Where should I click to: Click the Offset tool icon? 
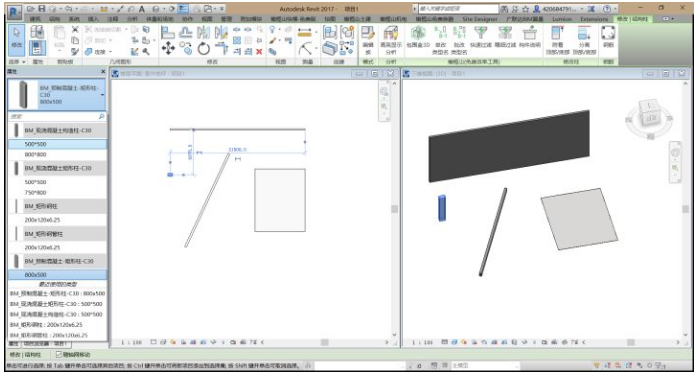186,32
